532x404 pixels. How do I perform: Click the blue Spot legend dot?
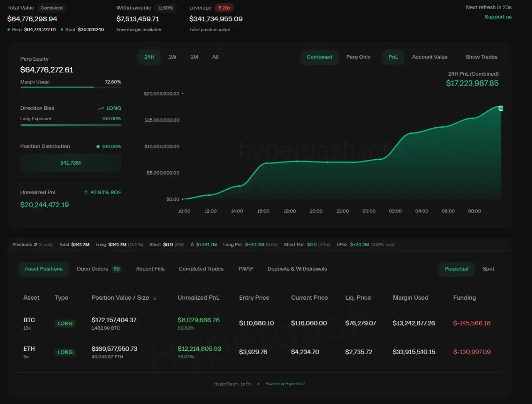click(x=62, y=30)
